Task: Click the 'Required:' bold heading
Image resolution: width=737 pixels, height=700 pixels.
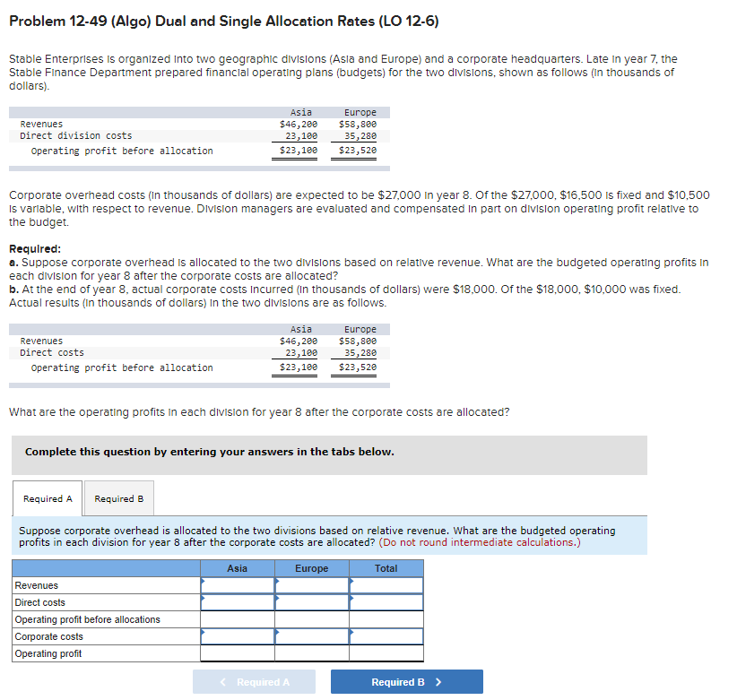Action: click(35, 248)
